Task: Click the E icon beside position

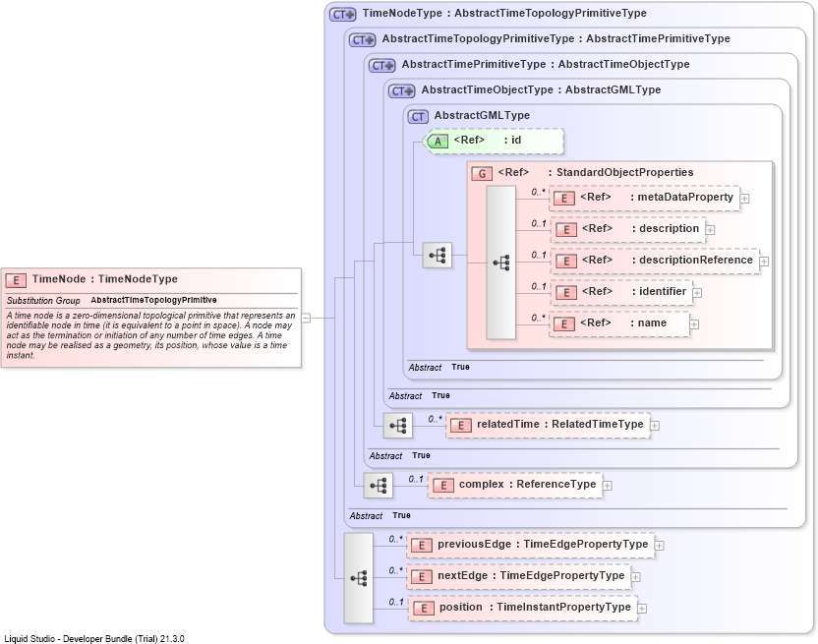Action: (x=424, y=608)
